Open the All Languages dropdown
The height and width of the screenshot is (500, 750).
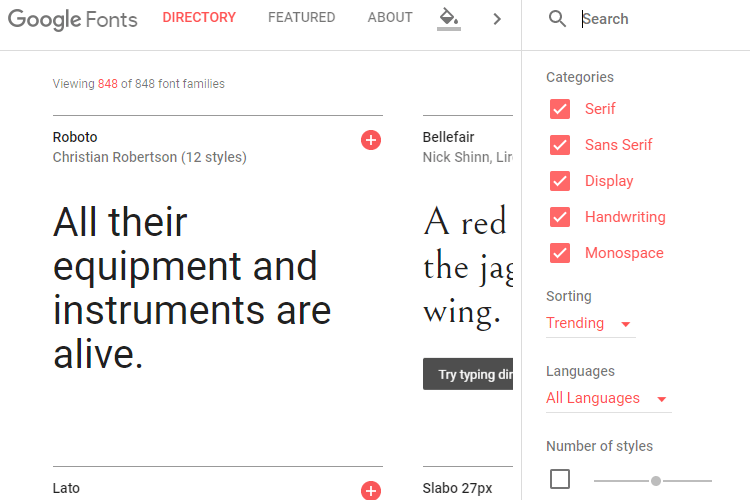coord(608,399)
